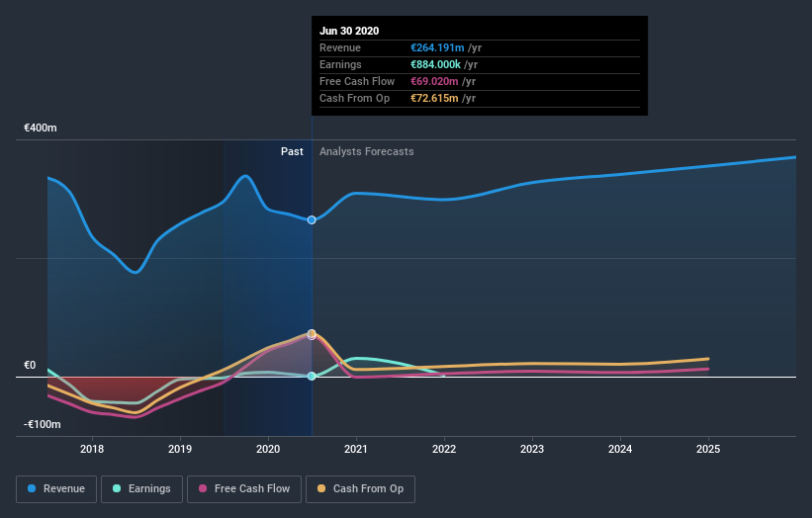
Task: Click the blue Revenue data point marker
Action: 312,219
